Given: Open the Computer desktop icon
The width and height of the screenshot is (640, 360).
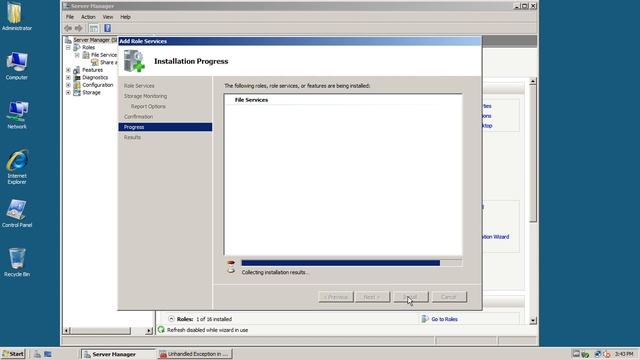Looking at the screenshot, I should tap(16, 65).
